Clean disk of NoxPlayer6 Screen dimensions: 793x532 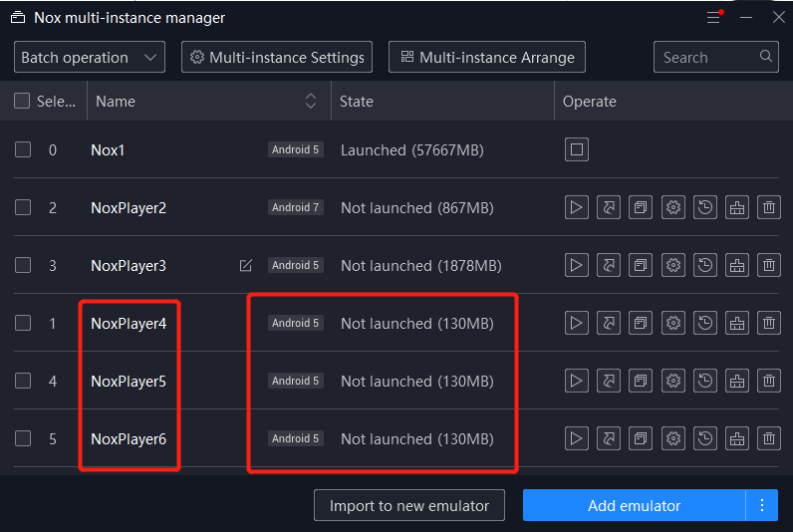[x=737, y=438]
